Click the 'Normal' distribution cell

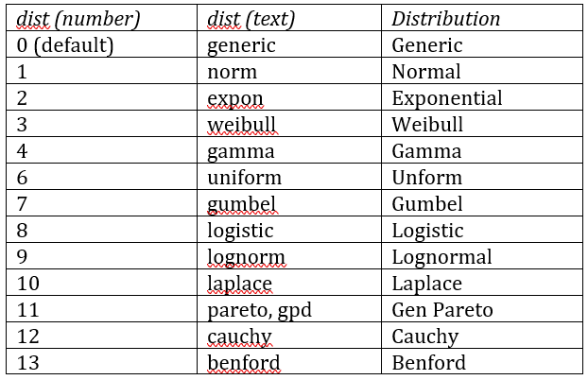click(x=482, y=71)
